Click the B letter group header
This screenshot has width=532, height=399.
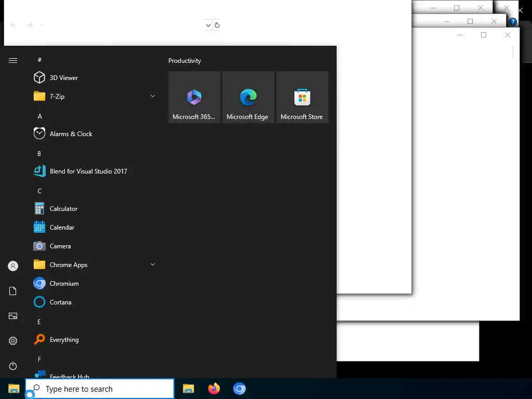(x=39, y=153)
